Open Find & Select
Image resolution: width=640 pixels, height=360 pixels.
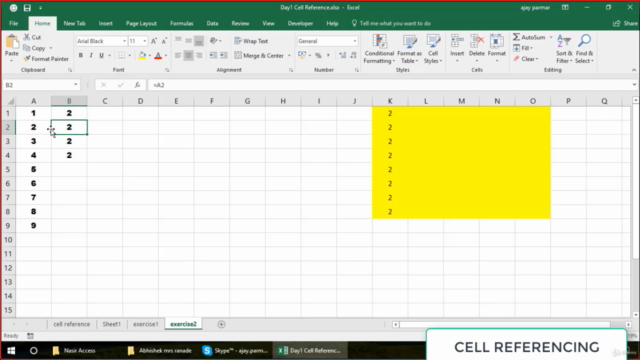584,49
